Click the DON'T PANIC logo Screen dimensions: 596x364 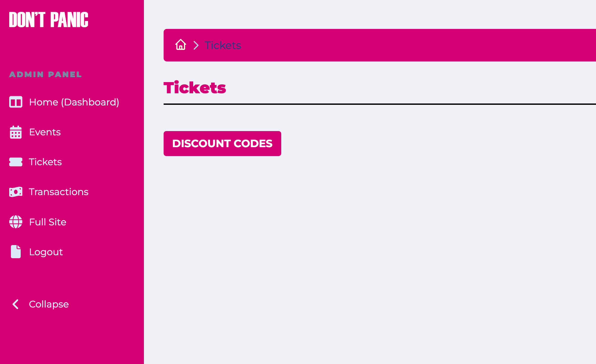coord(49,19)
